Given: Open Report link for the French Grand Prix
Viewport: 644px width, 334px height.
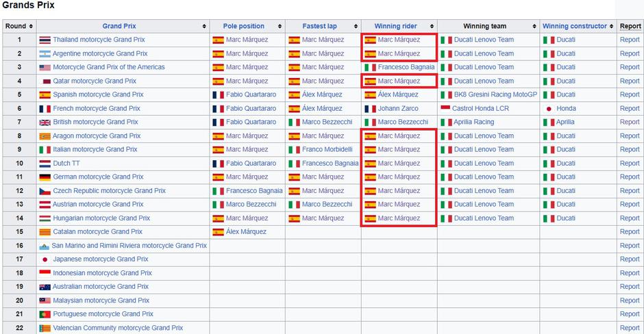Looking at the screenshot, I should point(630,108).
